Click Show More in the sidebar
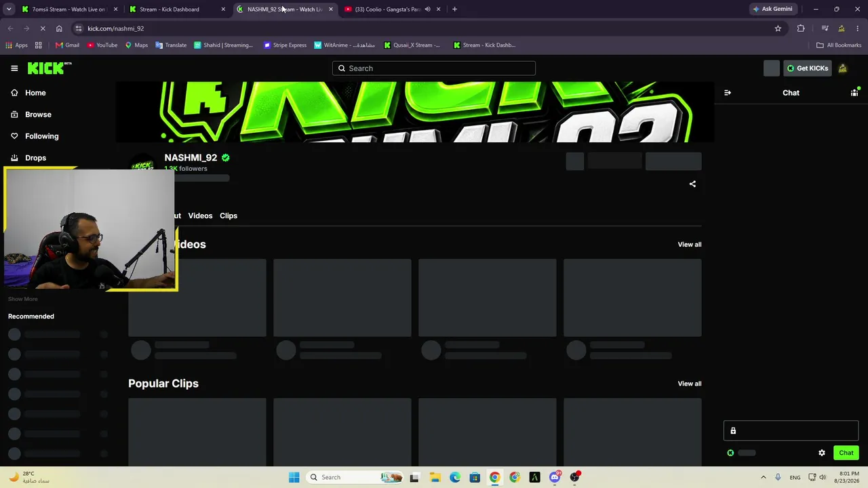 coord(23,299)
